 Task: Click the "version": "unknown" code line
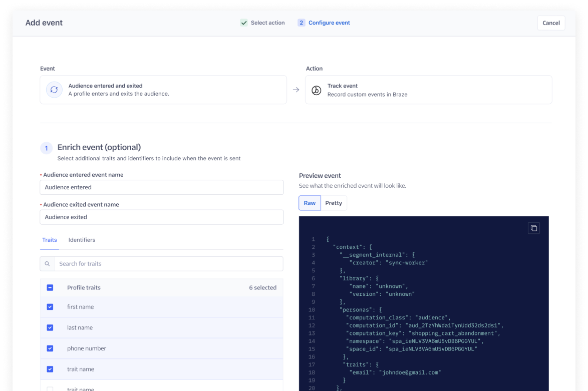pos(382,294)
